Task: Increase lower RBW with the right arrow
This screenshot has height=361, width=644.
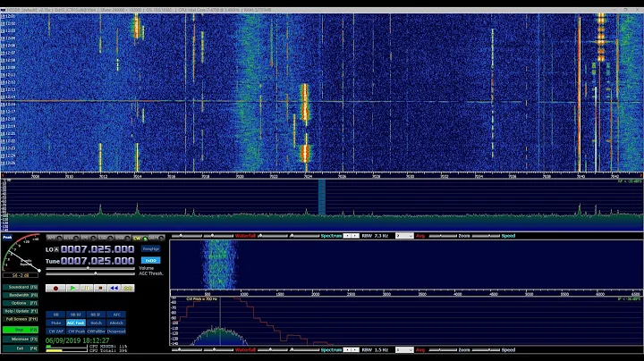Action: [x=355, y=350]
